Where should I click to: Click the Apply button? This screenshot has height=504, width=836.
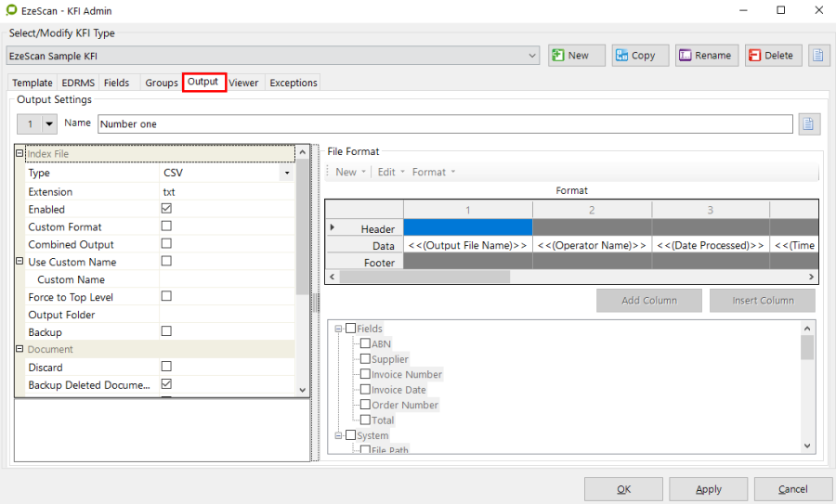click(708, 489)
